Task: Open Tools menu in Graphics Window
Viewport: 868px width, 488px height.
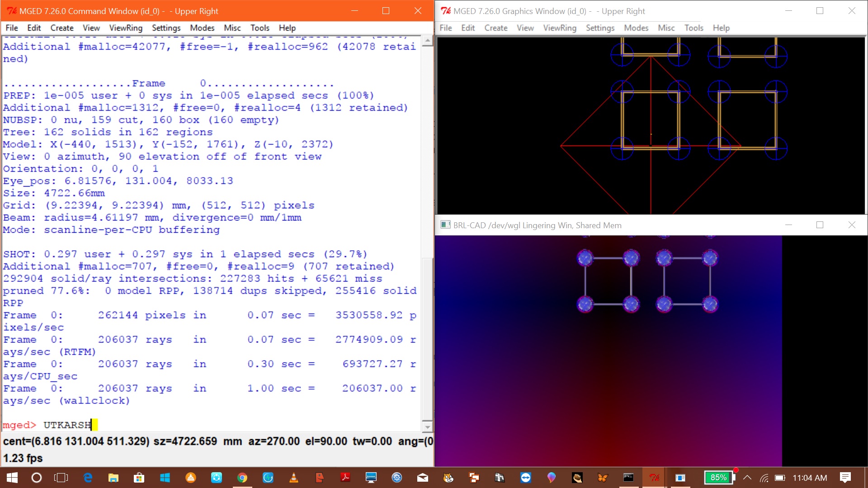Action: [694, 28]
